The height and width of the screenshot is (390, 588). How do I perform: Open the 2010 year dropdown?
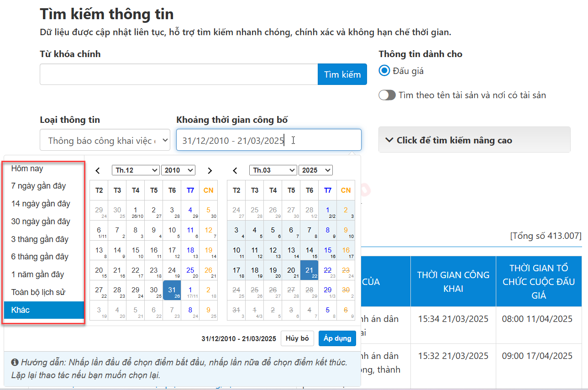click(x=178, y=170)
